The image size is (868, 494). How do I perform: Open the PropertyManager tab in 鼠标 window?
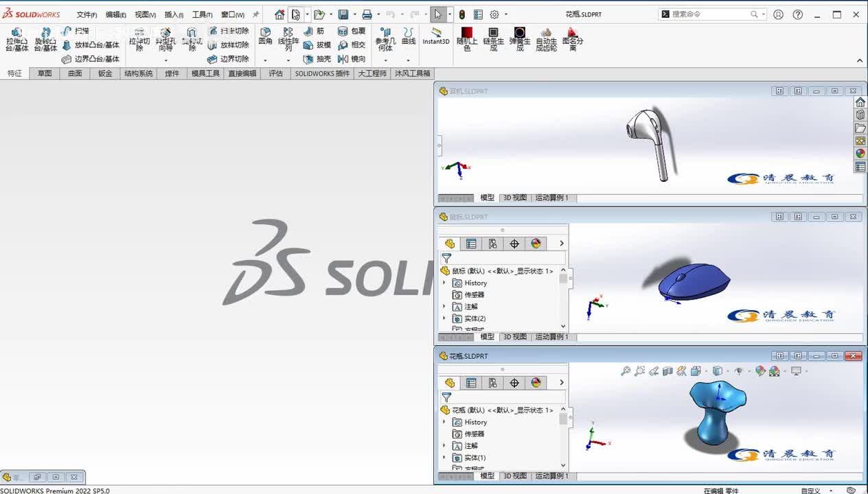coord(471,244)
